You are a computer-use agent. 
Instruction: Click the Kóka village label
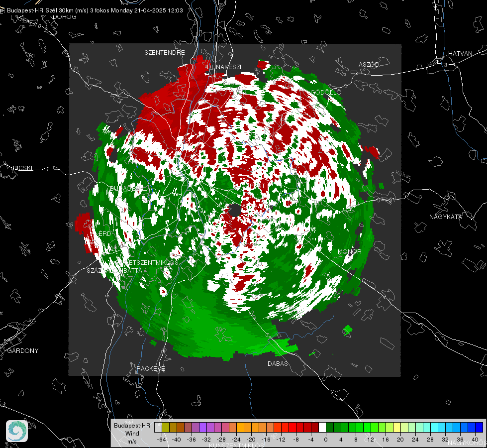click(x=402, y=175)
